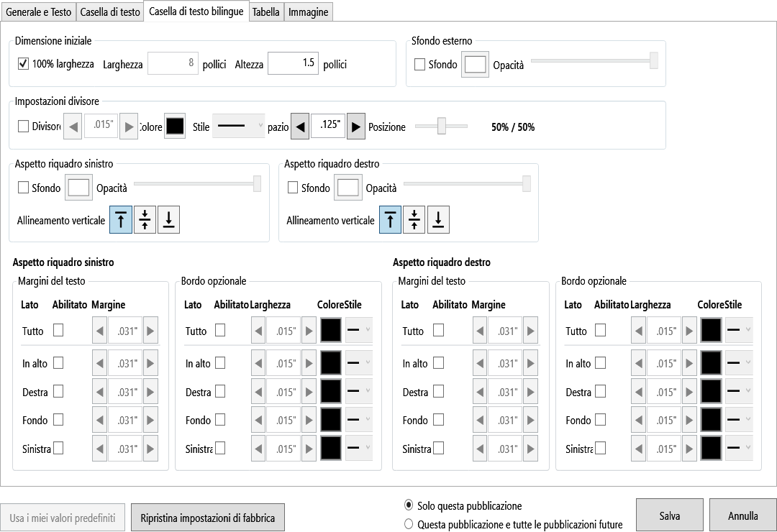The image size is (777, 532).
Task: Select Questa pubblicazione e tutte le future
Action: (x=409, y=523)
